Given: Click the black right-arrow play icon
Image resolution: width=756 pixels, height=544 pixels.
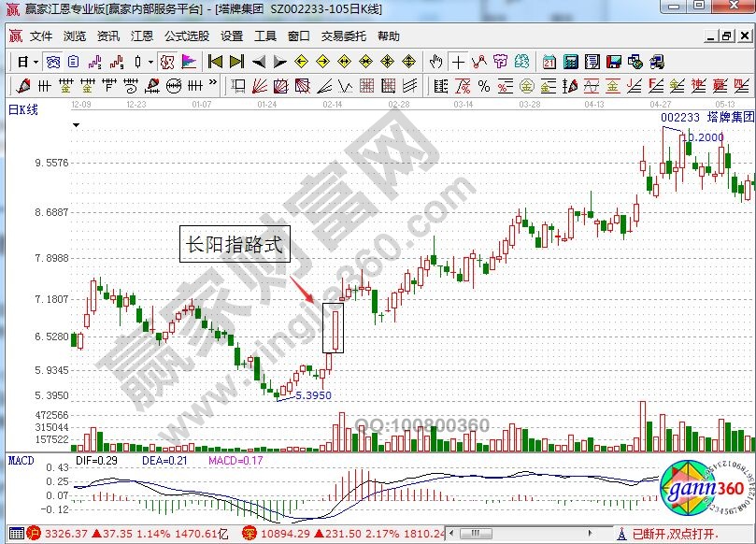Looking at the screenshot, I should click(280, 62).
